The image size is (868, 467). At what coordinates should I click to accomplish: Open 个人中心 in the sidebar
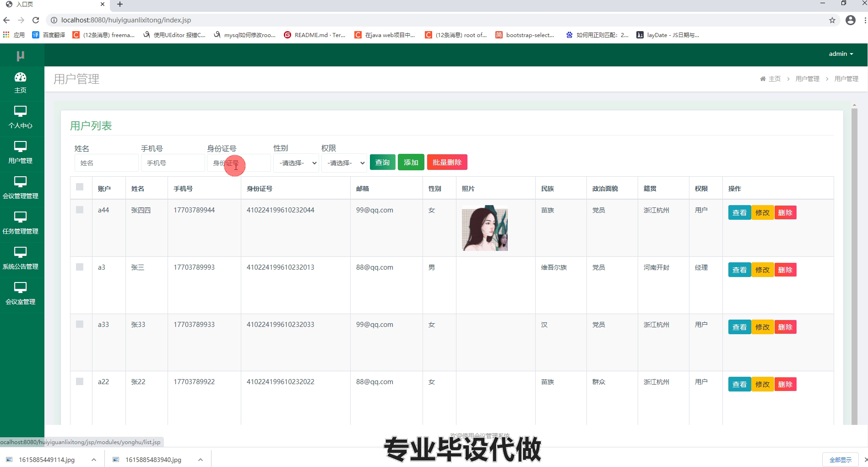(x=21, y=118)
